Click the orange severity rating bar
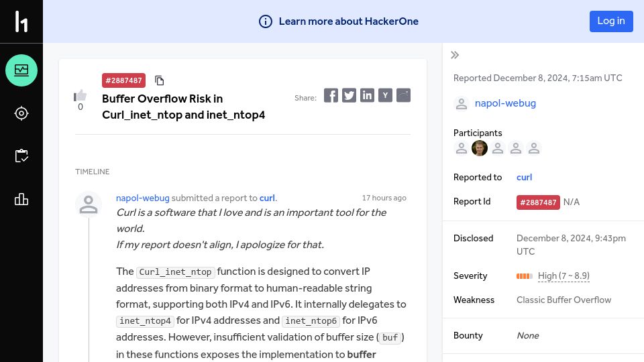This screenshot has height=362, width=644. pos(525,276)
